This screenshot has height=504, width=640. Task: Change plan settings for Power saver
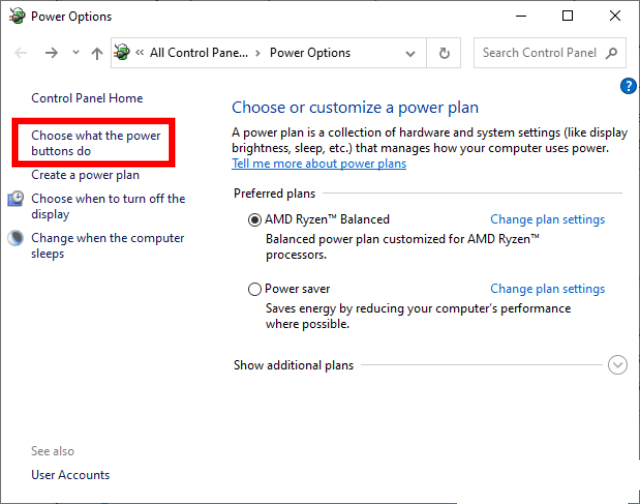pyautogui.click(x=547, y=289)
